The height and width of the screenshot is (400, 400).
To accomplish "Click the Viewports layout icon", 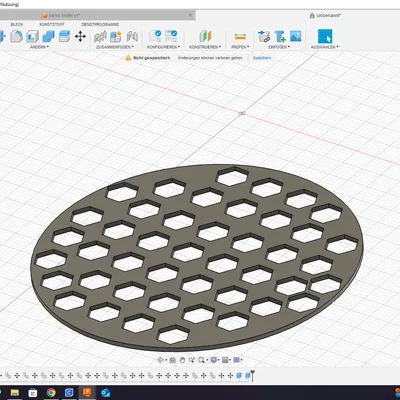I will tap(236, 360).
